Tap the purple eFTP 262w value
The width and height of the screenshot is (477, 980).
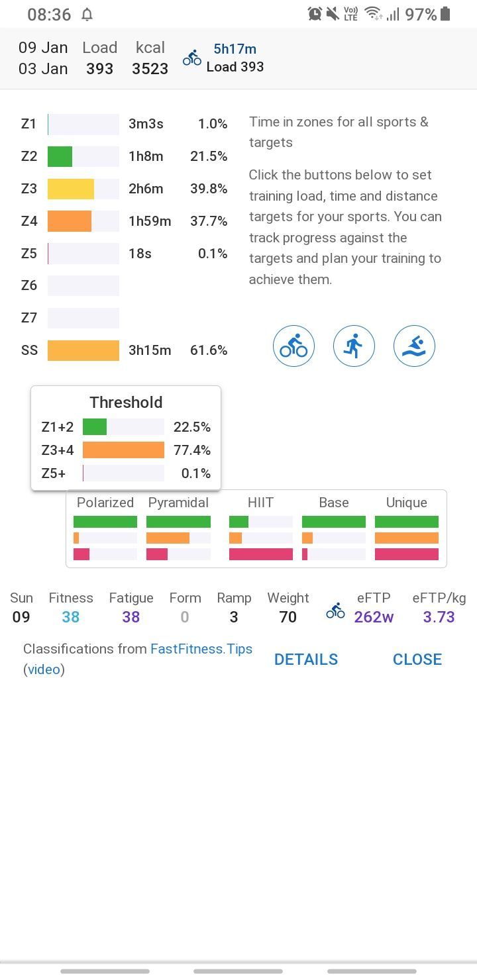pos(374,617)
